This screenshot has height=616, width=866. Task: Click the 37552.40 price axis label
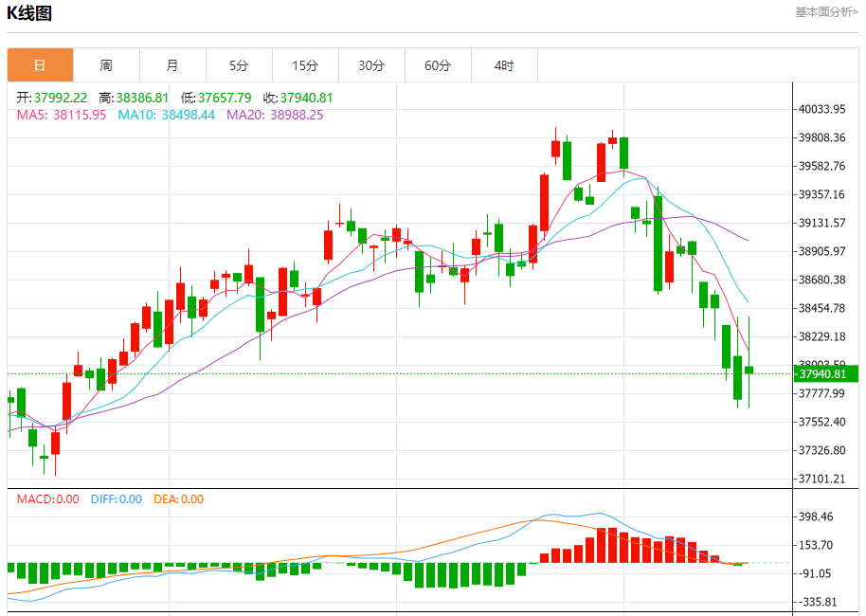point(821,422)
